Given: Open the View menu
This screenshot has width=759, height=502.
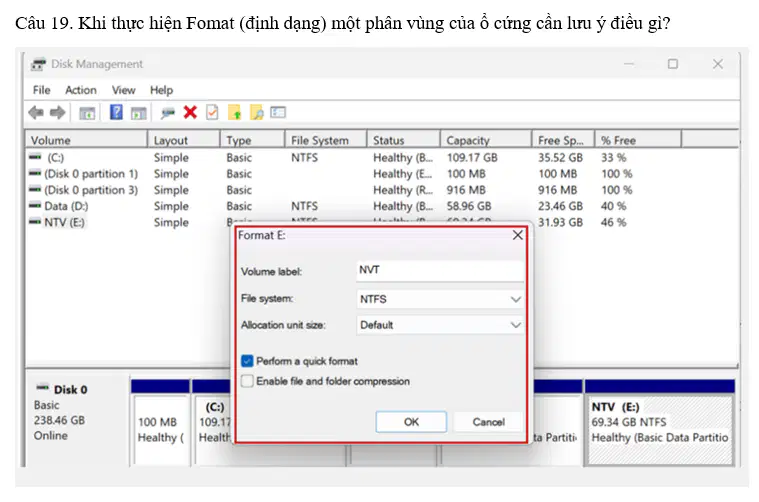Looking at the screenshot, I should tap(123, 90).
